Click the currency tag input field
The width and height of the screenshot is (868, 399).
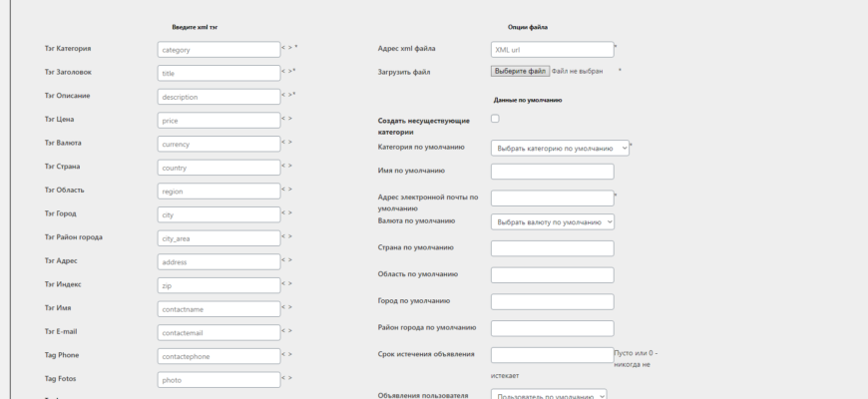(x=218, y=144)
